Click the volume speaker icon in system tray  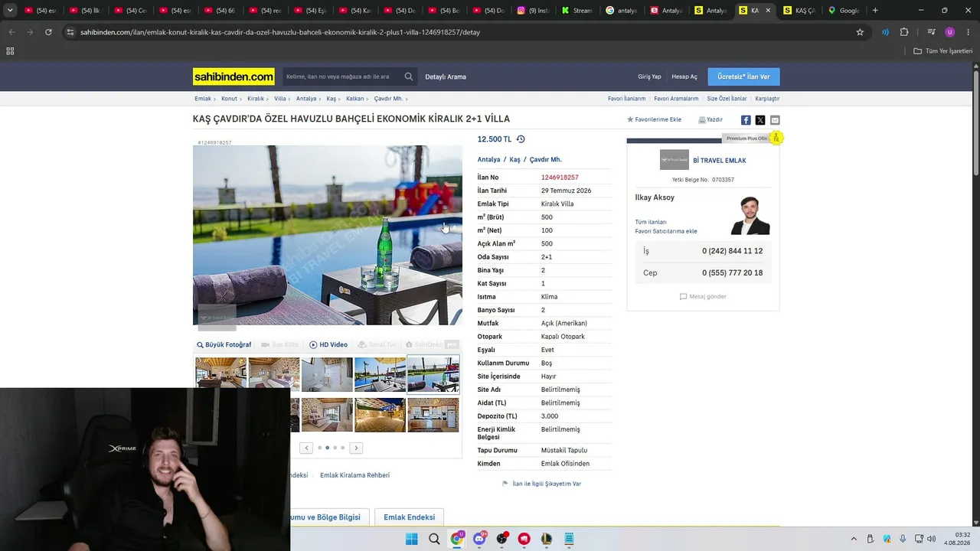(932, 539)
